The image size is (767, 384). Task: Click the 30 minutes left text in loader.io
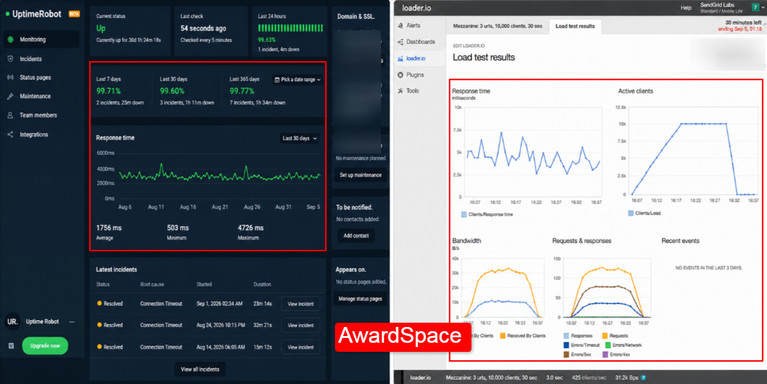point(743,23)
